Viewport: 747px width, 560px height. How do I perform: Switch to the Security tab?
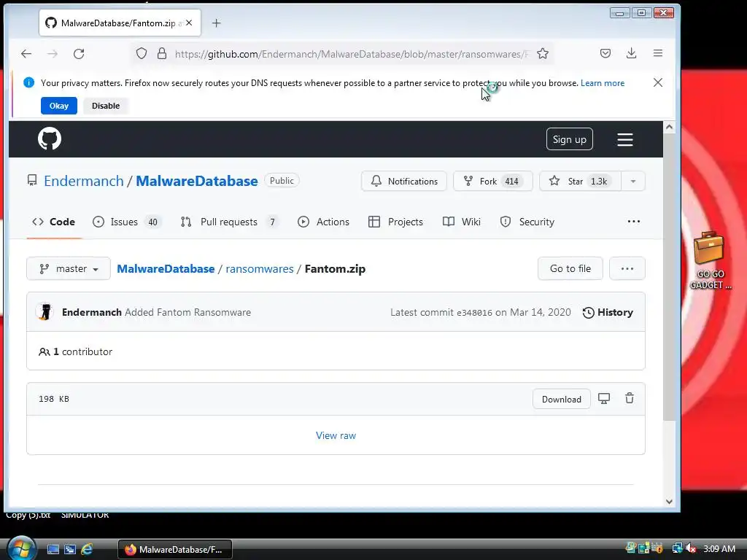click(x=527, y=222)
